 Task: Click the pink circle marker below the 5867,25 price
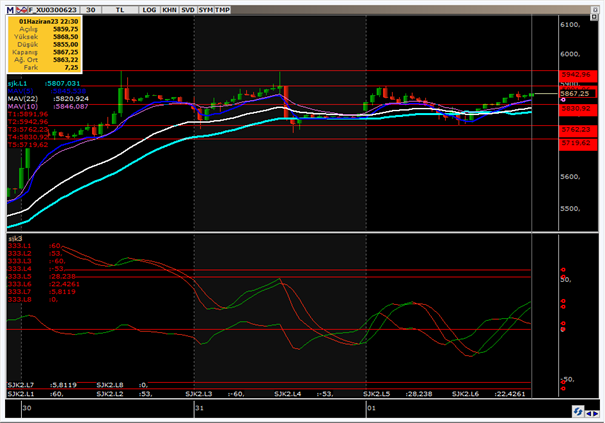pyautogui.click(x=563, y=100)
